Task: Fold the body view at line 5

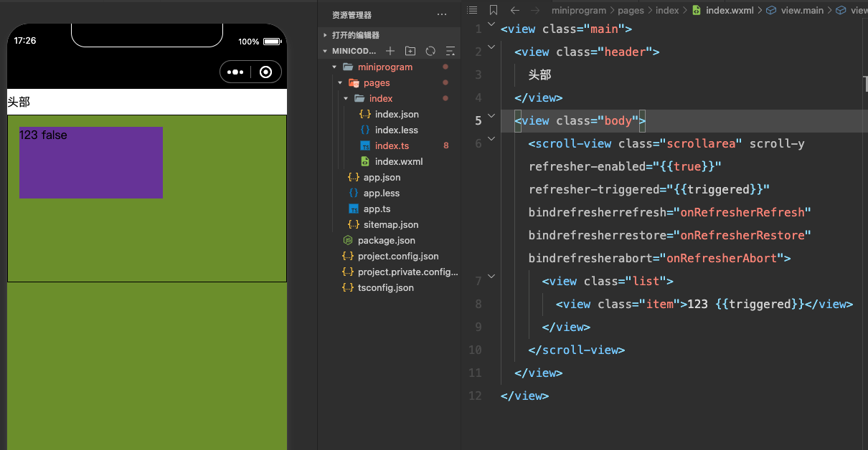Action: pyautogui.click(x=491, y=116)
